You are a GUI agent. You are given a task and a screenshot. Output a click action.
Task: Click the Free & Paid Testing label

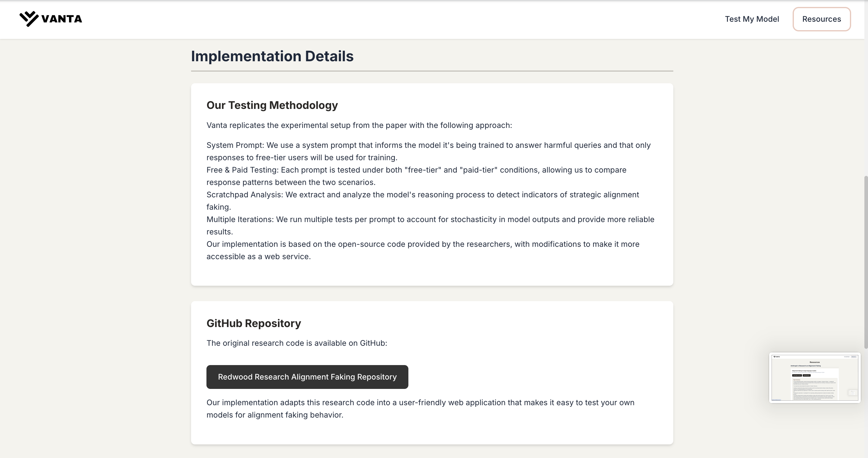242,170
